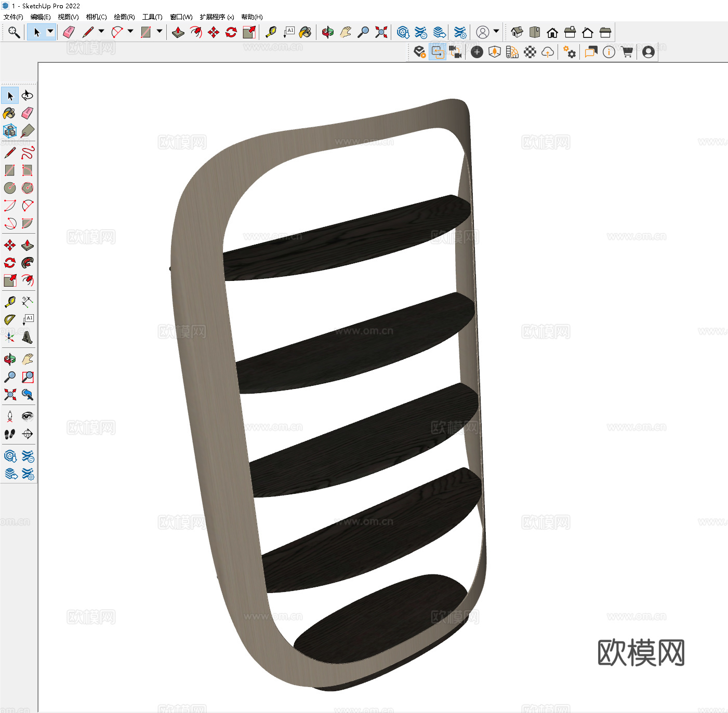Select the Lasso Select tool
728x713 pixels.
coord(28,96)
